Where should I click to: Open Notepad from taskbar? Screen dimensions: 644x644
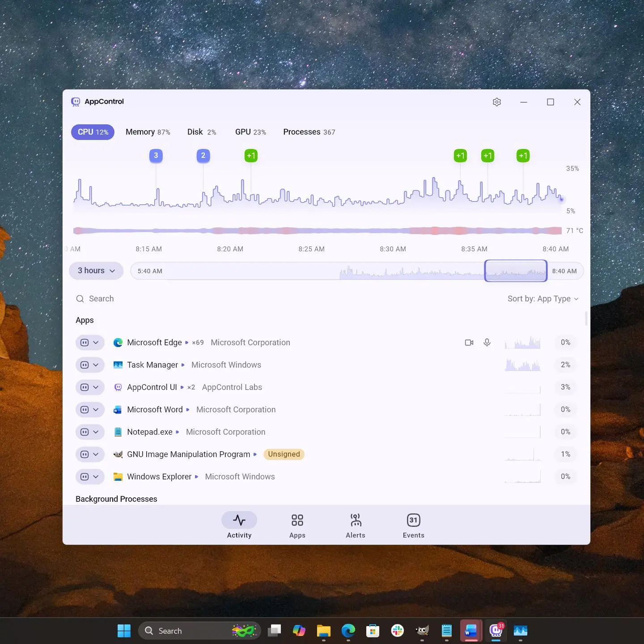[x=446, y=631]
